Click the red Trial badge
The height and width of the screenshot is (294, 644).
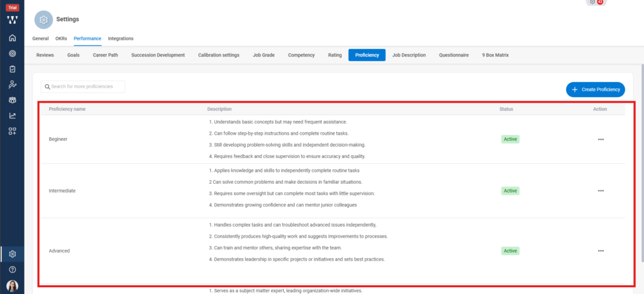pos(13,8)
